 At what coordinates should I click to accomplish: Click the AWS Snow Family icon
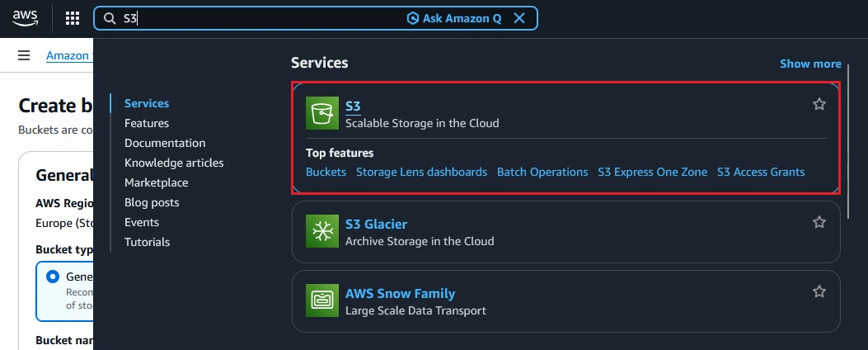click(322, 300)
